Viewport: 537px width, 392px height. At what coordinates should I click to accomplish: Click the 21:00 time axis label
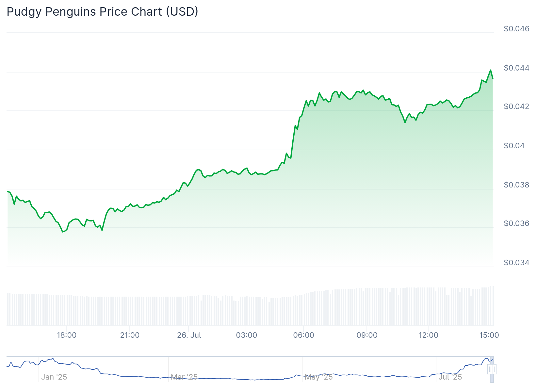tap(130, 335)
